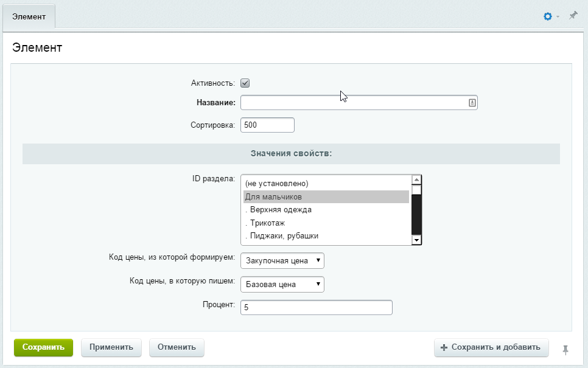588x368 pixels.
Task: Open the Закупочная цена dropdown
Action: pyautogui.click(x=282, y=261)
